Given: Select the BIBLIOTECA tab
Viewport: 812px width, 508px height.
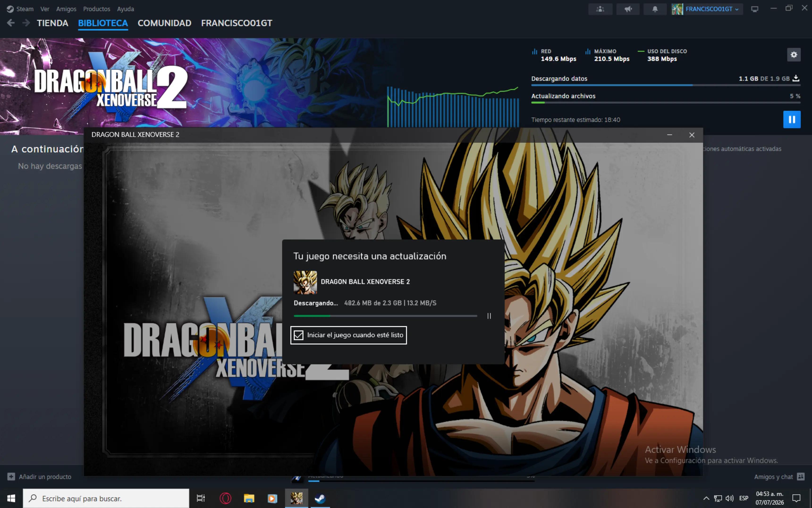Looking at the screenshot, I should coord(103,23).
